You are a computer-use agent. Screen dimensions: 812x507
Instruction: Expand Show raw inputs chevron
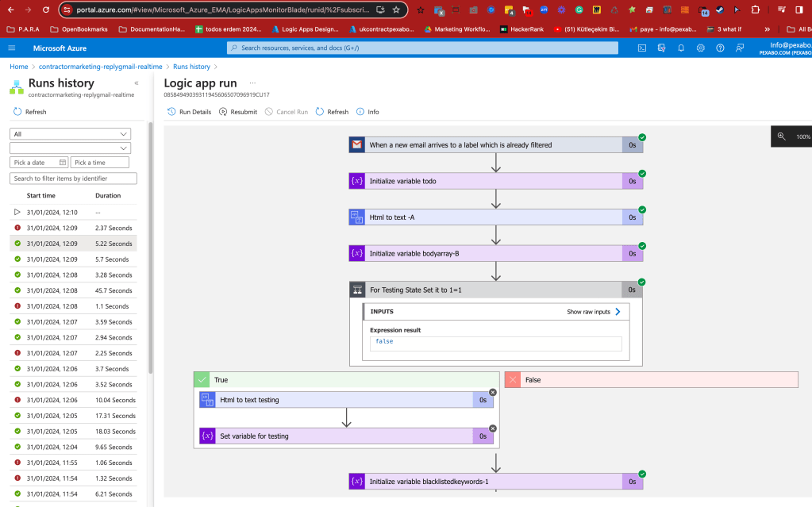pos(618,312)
